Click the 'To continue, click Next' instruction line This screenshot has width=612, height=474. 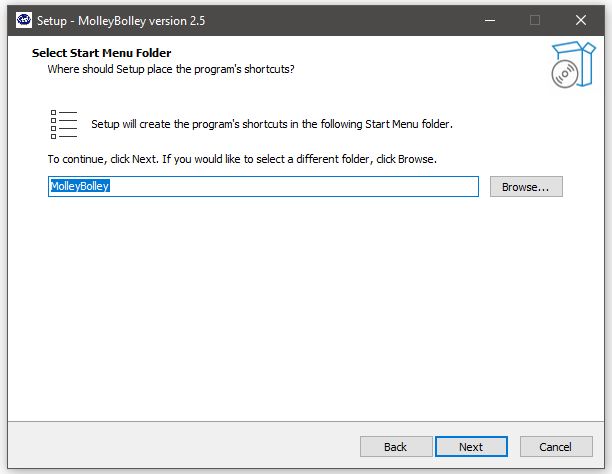[242, 159]
